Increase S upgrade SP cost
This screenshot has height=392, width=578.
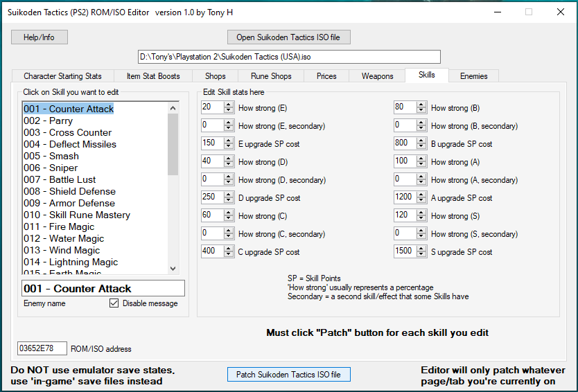pyautogui.click(x=421, y=249)
